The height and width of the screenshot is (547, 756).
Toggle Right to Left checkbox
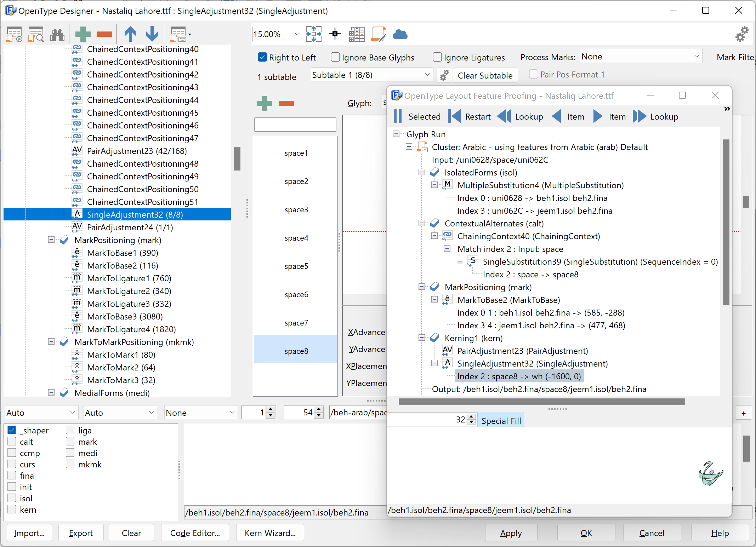[262, 57]
